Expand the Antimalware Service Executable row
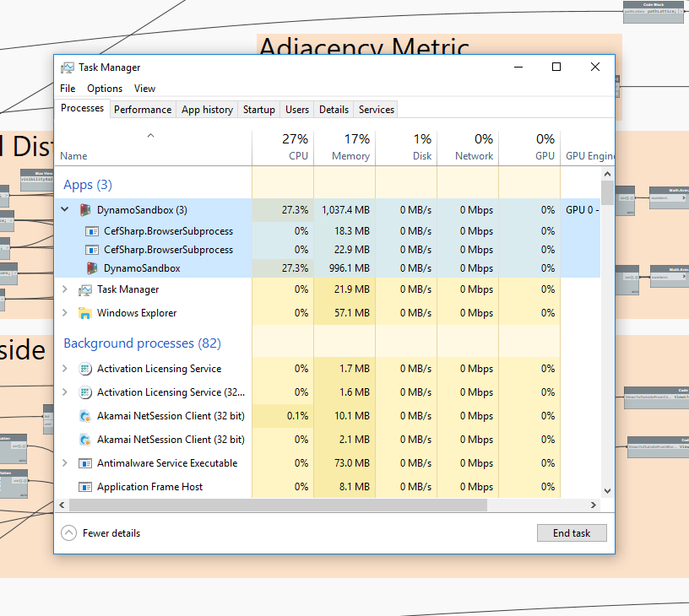This screenshot has height=616, width=689. tap(65, 463)
